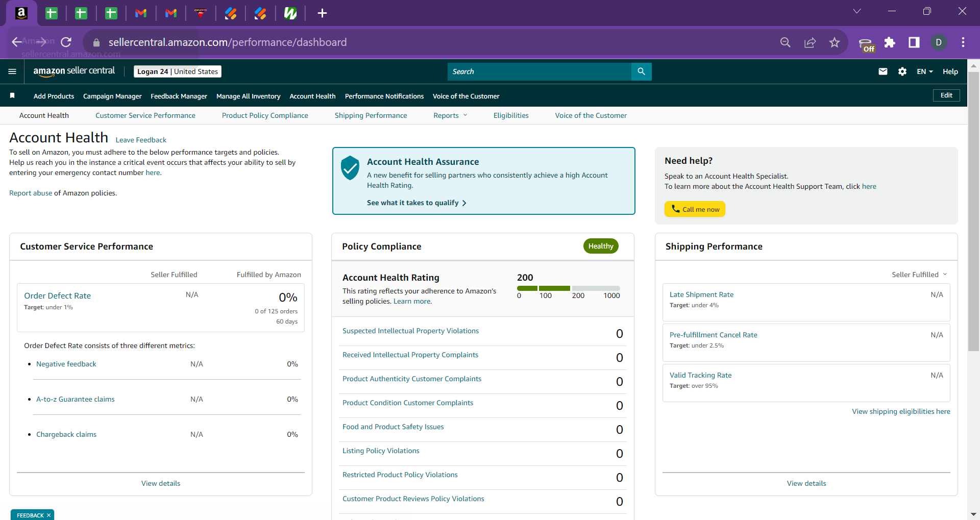The width and height of the screenshot is (980, 520).
Task: Expand the Reports dropdown menu
Action: click(x=450, y=115)
